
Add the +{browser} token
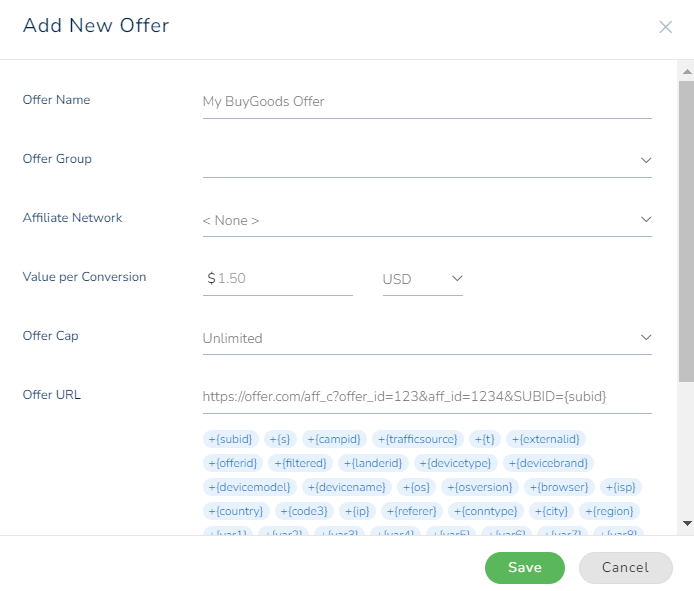pyautogui.click(x=561, y=487)
